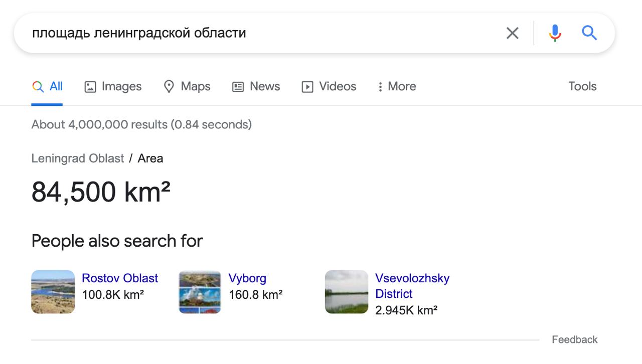Open the Leningrad Oblast breadcrumb link
Image resolution: width=642 pixels, height=364 pixels.
(x=77, y=158)
